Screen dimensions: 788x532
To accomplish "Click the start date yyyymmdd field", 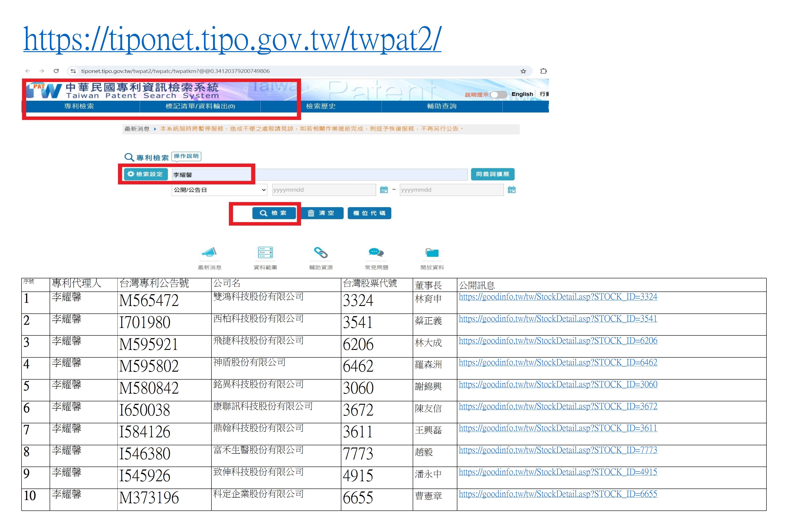I will click(x=324, y=190).
